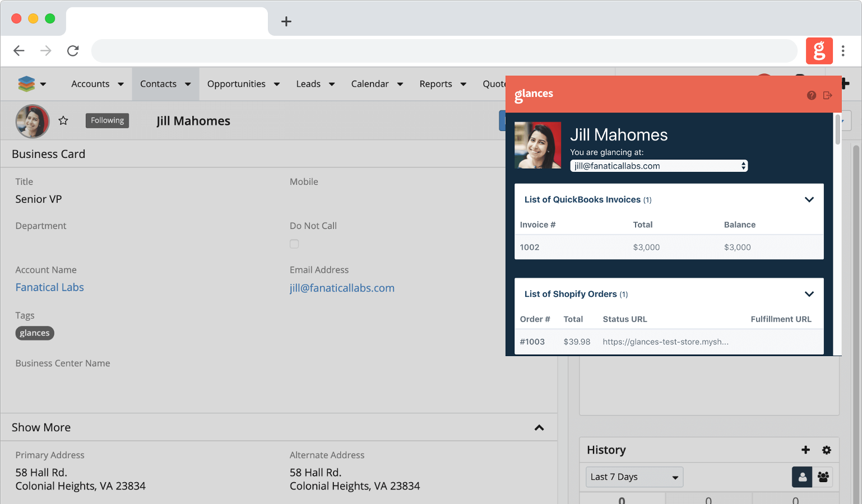Open the Contacts menu dropdown arrow
This screenshot has height=504, width=862.
click(x=188, y=84)
